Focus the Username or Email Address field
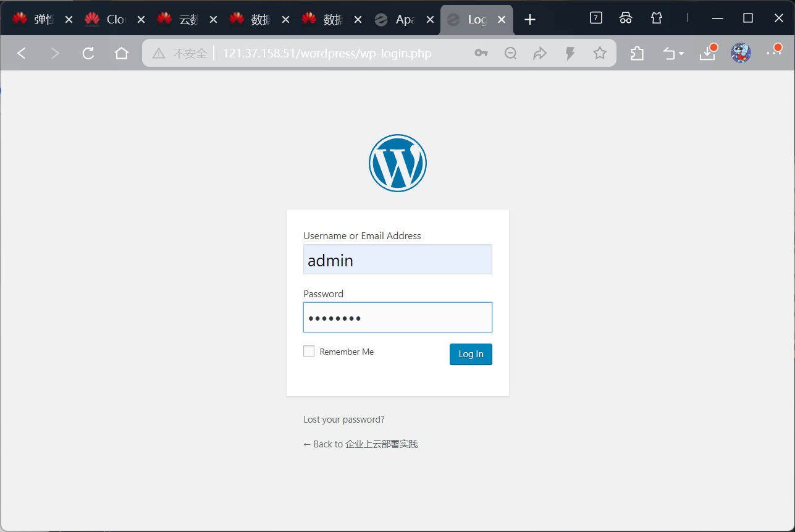This screenshot has height=532, width=795. [398, 260]
